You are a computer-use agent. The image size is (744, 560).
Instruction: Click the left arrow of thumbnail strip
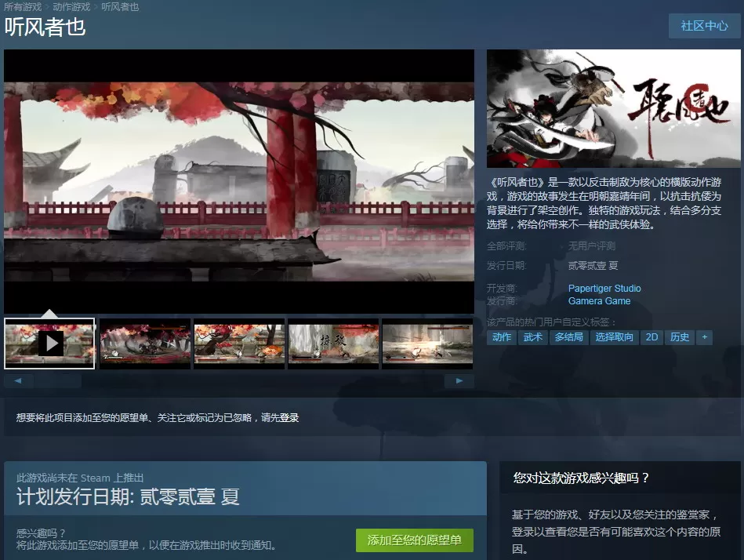click(x=18, y=380)
